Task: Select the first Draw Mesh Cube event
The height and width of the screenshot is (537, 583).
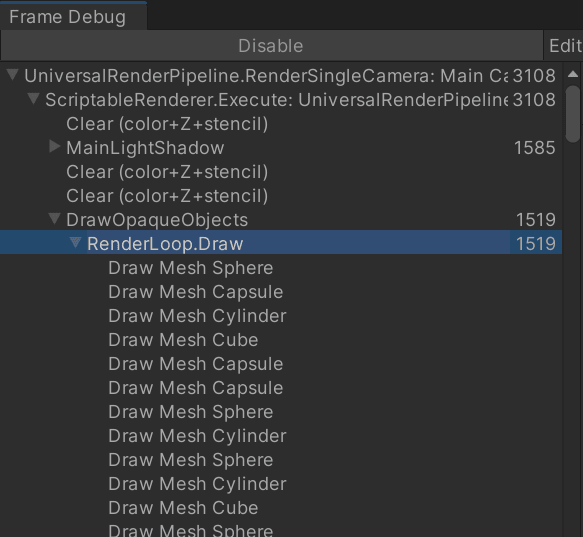Action: click(x=281, y=340)
